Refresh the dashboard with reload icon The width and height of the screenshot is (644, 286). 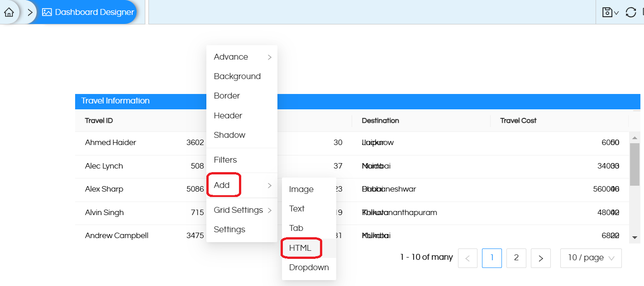[631, 12]
